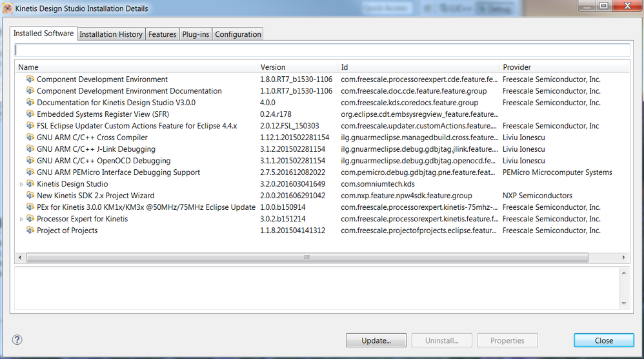Click icon beside Component Development Environment Documentation

click(x=30, y=90)
